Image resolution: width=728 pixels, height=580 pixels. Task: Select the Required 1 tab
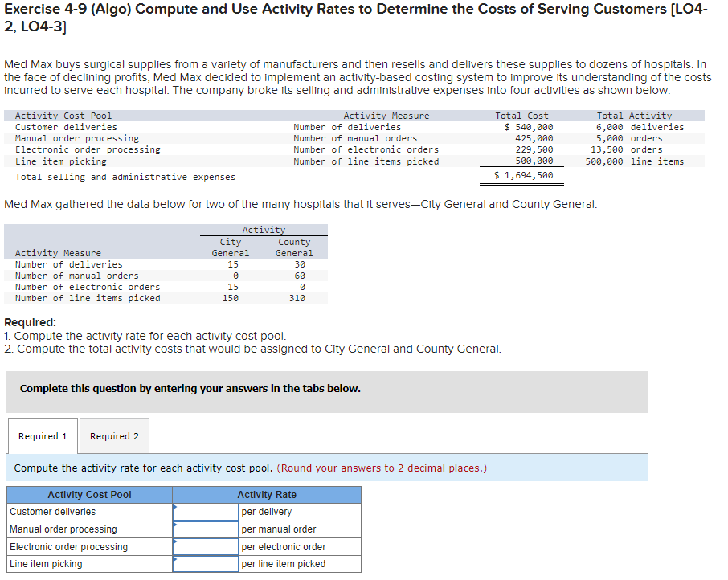[42, 435]
